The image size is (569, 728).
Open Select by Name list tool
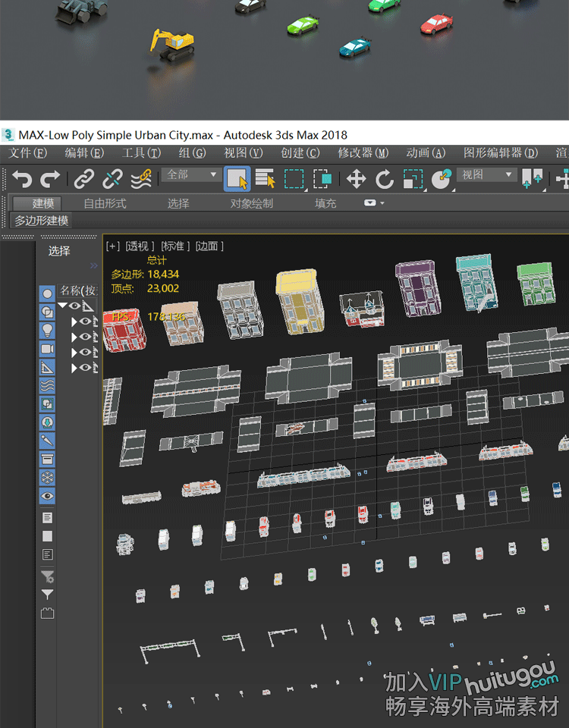tap(265, 179)
